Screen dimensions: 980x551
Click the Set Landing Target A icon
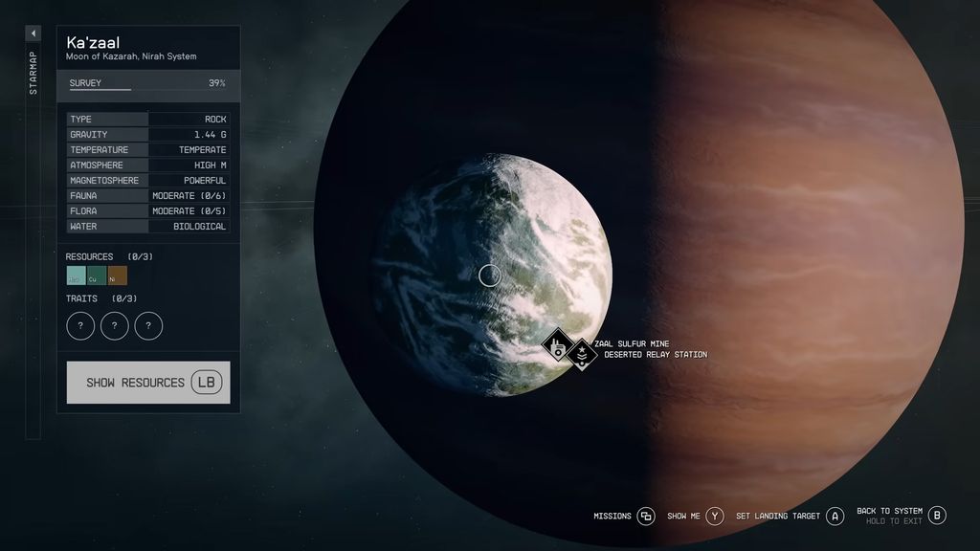point(835,514)
